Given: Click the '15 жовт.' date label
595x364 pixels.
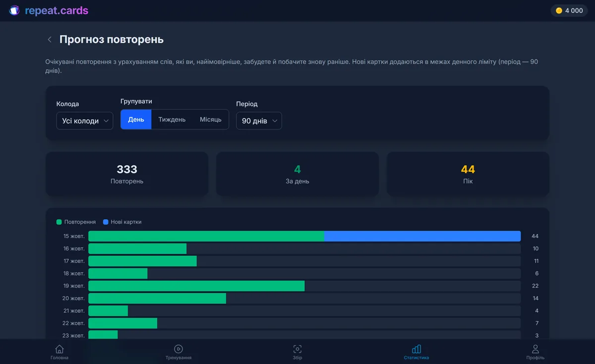Looking at the screenshot, I should click(x=74, y=236).
